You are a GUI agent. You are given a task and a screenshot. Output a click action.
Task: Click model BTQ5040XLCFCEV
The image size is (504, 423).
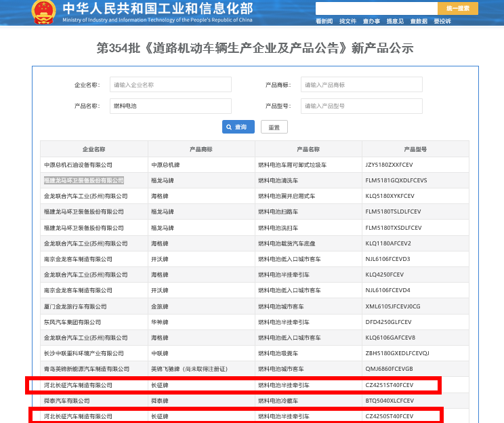(390, 401)
